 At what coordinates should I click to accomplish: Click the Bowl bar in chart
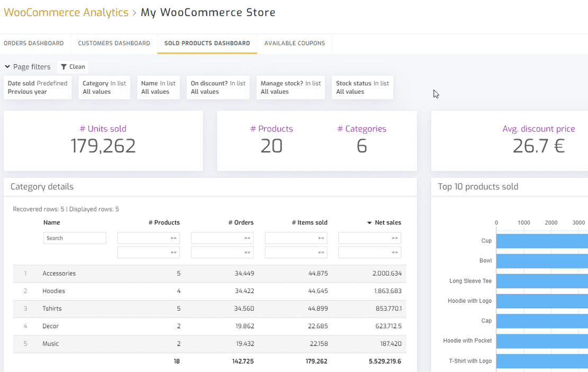542,261
